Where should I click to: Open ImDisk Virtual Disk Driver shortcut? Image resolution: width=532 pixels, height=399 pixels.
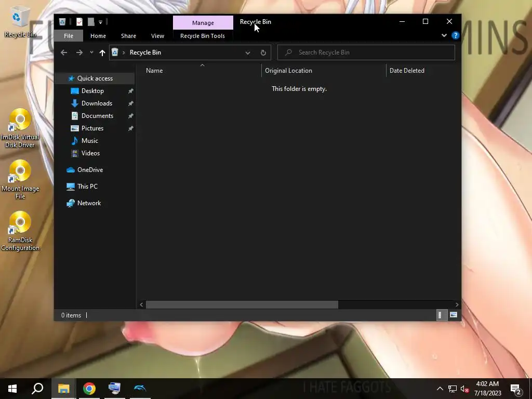20,128
